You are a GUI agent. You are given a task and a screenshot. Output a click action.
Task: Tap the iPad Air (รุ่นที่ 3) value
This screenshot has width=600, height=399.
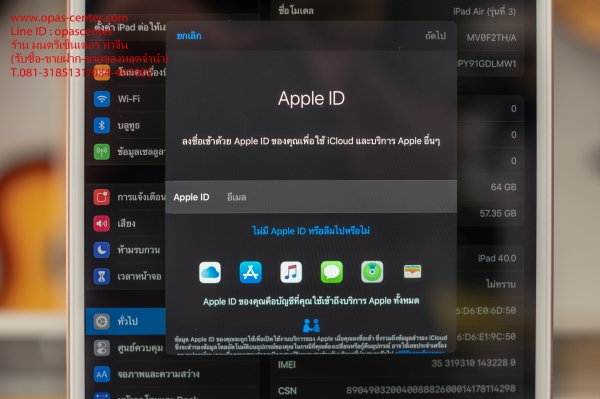(x=484, y=11)
